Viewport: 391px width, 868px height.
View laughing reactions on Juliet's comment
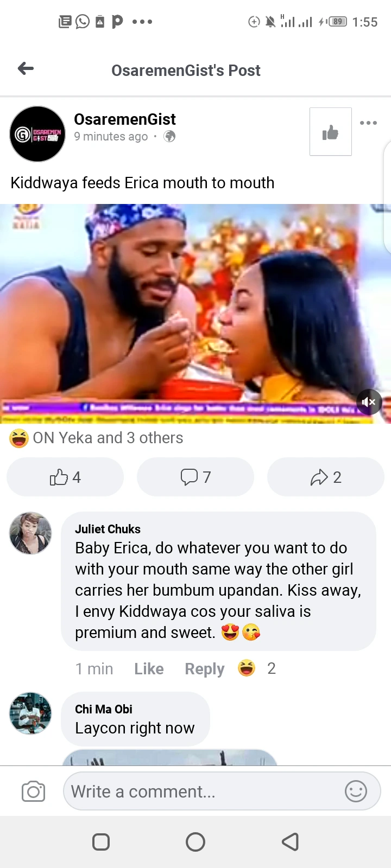(256, 668)
